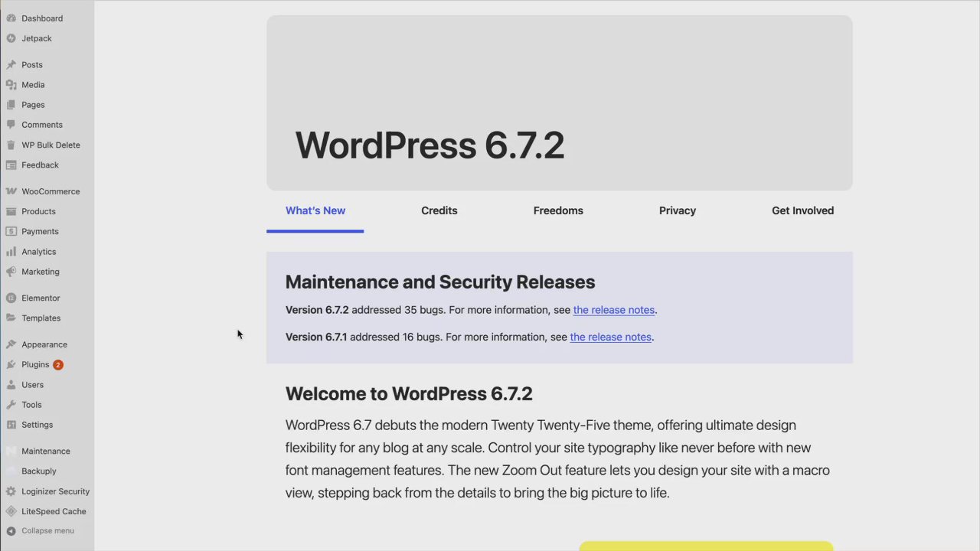Click the Media icon in sidebar

(x=11, y=85)
